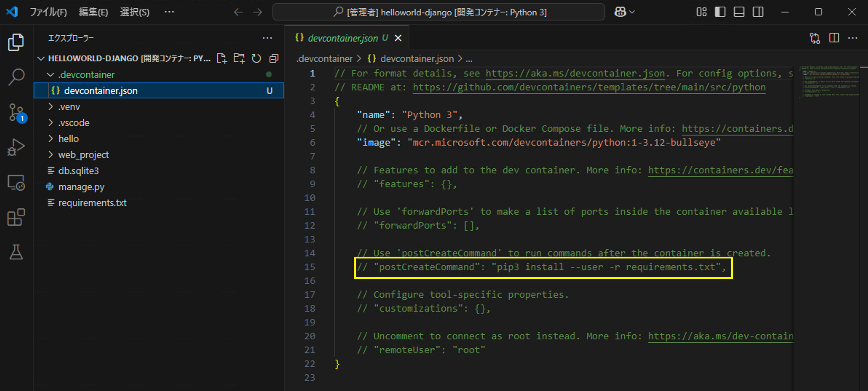Select devcontainer.json in file tree

(x=159, y=91)
